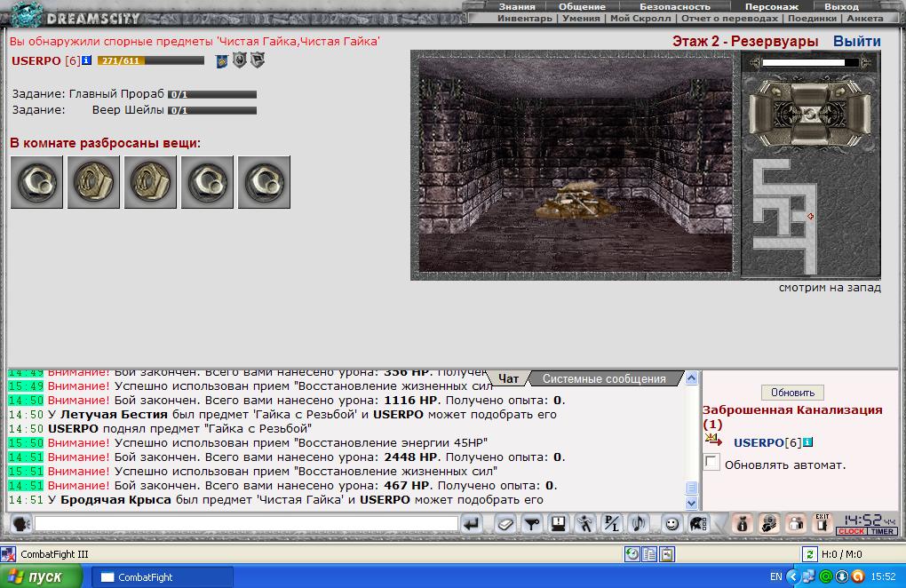Viewport: 906px width, 588px height.
Task: Click the dungeon minimap
Action: point(811,216)
